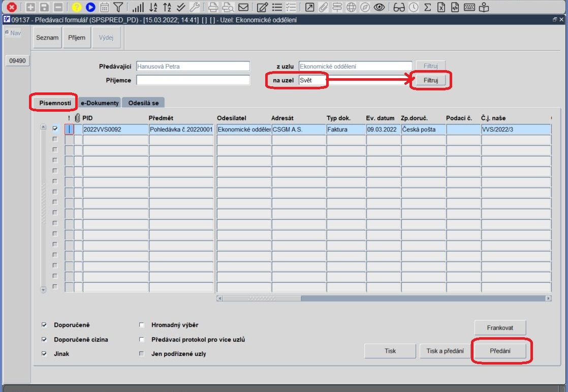Uncheck the 2022VVS0092 row checkbox
Image resolution: width=568 pixels, height=392 pixels.
pyautogui.click(x=55, y=128)
